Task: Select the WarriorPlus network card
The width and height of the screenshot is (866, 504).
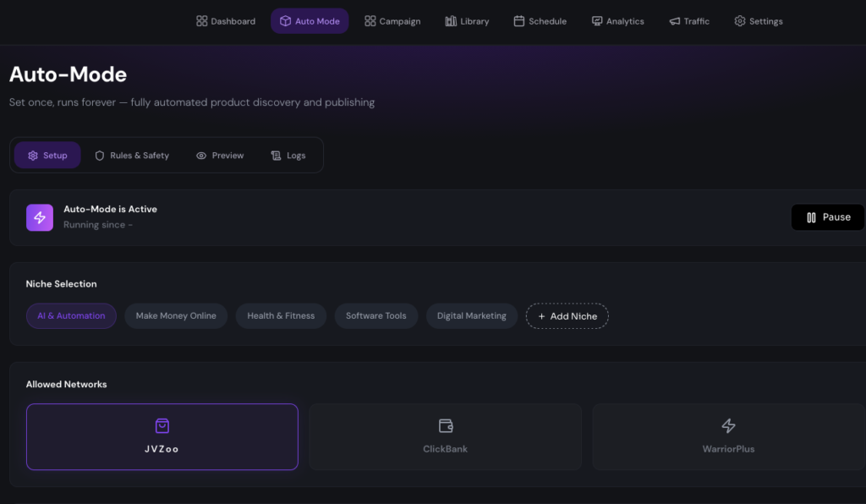Action: tap(728, 436)
